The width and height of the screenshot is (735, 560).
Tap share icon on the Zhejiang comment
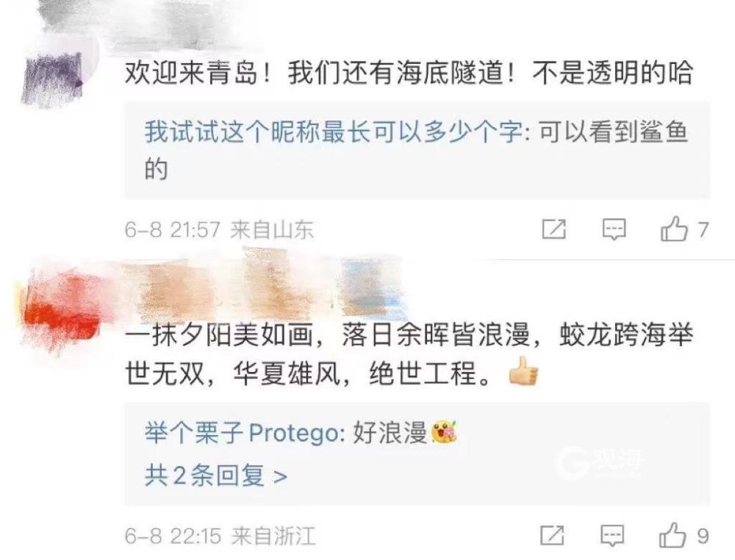[552, 535]
